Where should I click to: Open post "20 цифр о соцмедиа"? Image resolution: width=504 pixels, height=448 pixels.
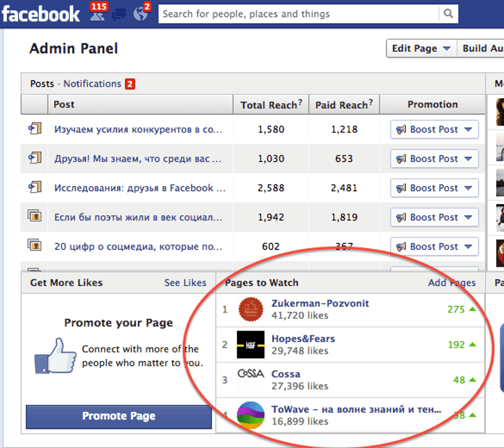pos(138,246)
